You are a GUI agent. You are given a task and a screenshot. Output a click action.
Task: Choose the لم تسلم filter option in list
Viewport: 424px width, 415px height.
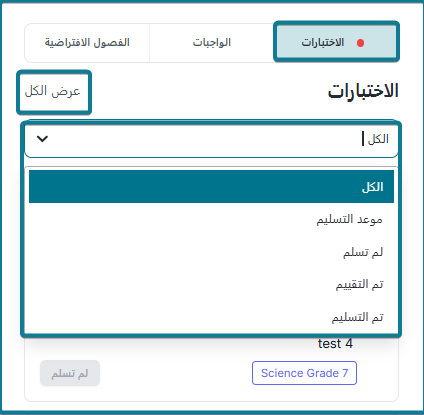coord(211,252)
